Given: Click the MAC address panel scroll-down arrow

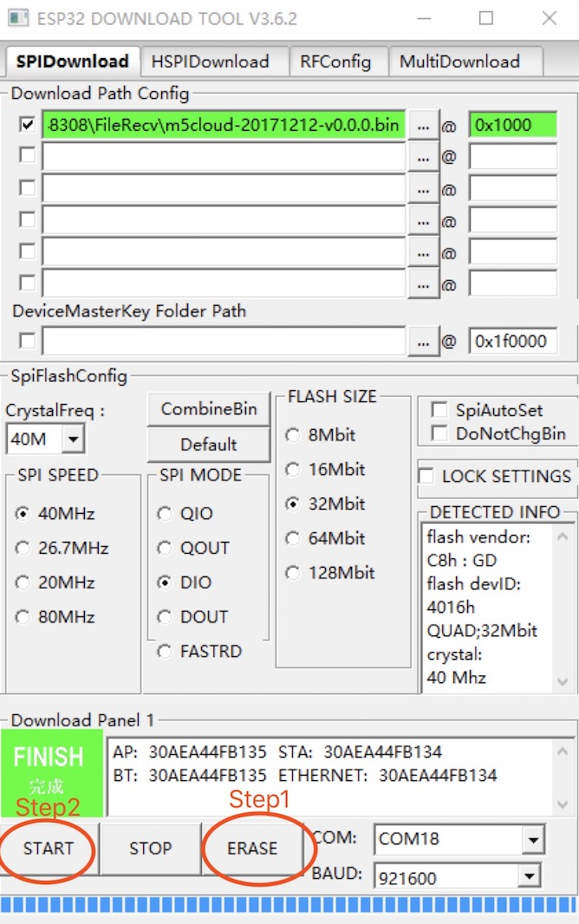Looking at the screenshot, I should coord(563,804).
